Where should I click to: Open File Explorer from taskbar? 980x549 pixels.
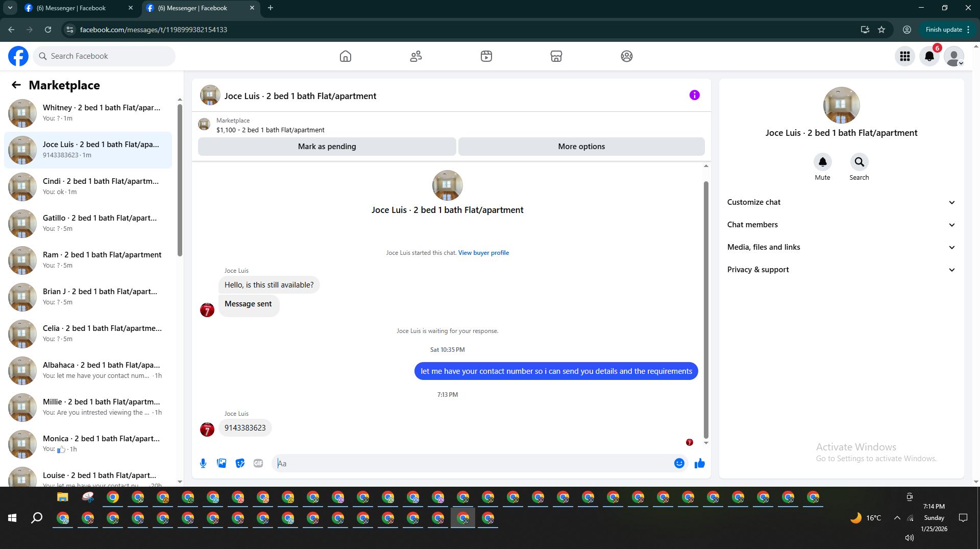click(62, 497)
